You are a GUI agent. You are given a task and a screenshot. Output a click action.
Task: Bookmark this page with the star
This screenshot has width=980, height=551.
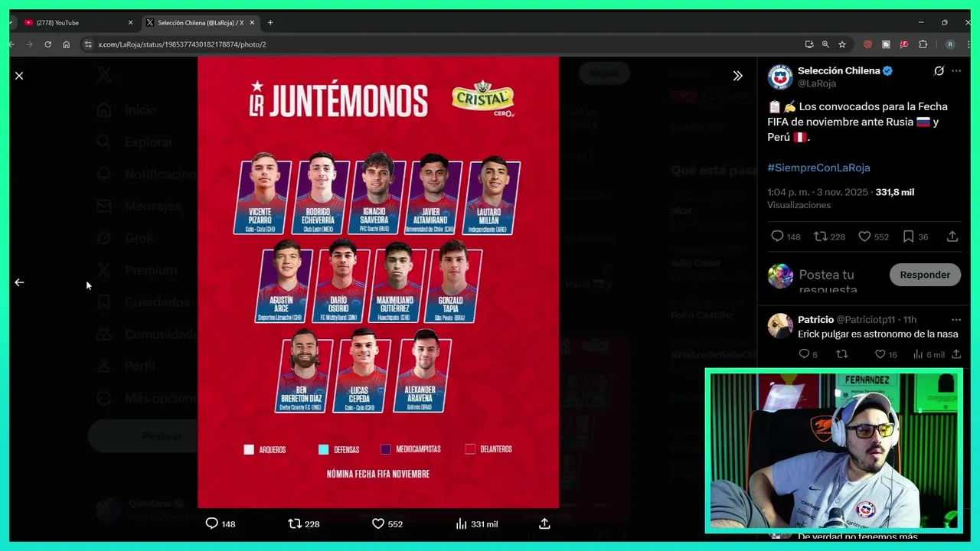(x=842, y=44)
